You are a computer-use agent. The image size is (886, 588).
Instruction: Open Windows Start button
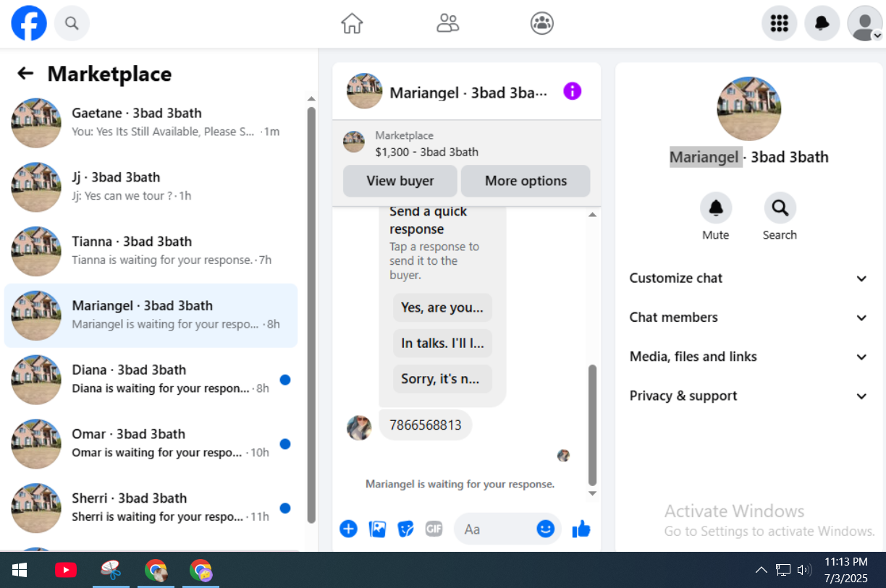pos(20,570)
